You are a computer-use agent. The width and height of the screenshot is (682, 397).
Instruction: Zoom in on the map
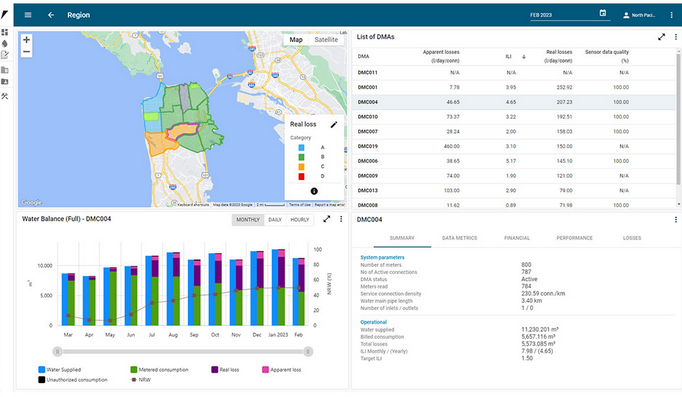click(x=27, y=40)
